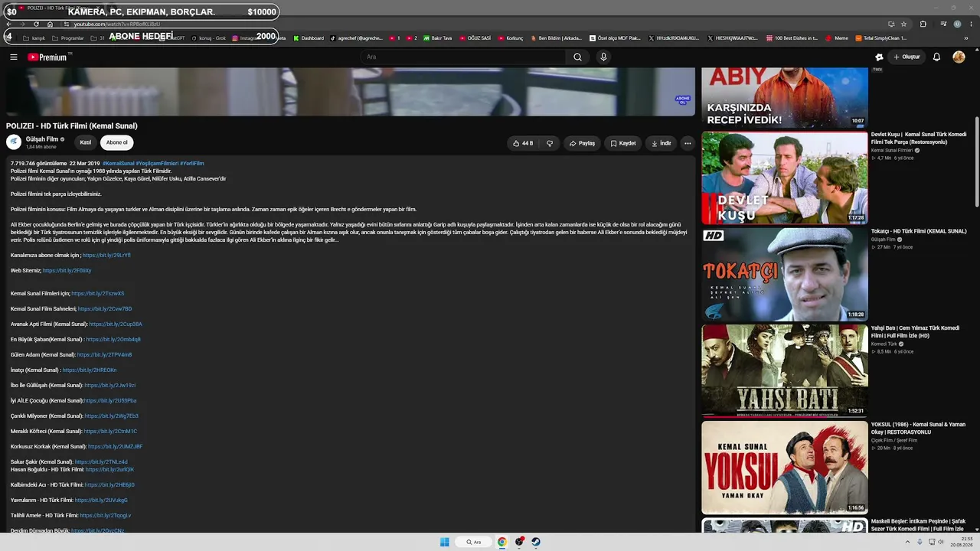This screenshot has width=980, height=551.
Task: Open Gülşah Film channel avatar
Action: [14, 142]
